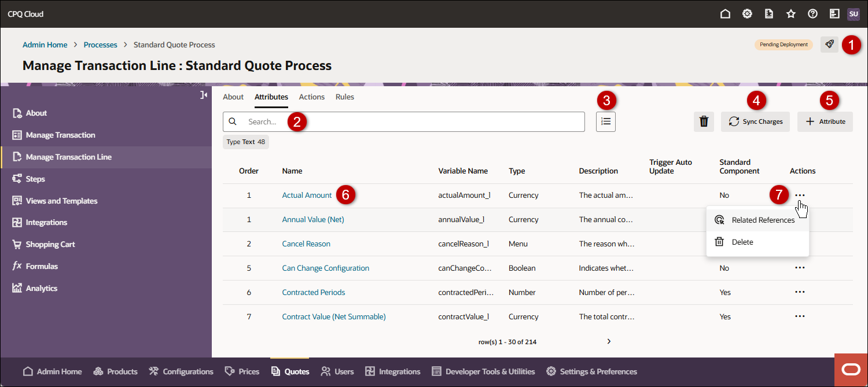The width and height of the screenshot is (868, 387).
Task: Click the Sync Charges button
Action: click(x=755, y=121)
